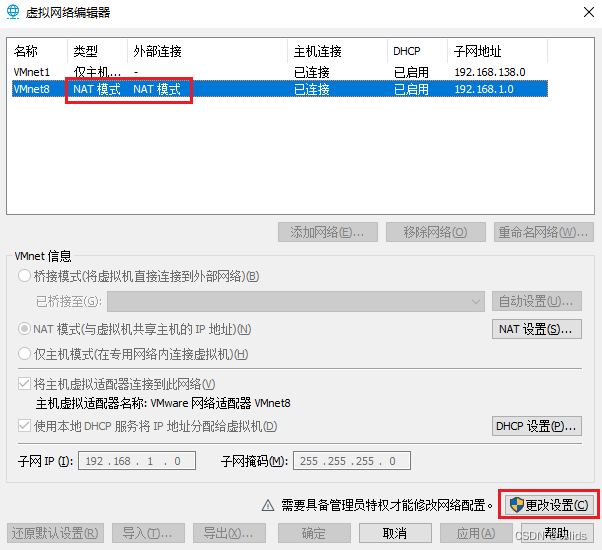602x550 pixels.
Task: Click the 取消 button
Action: pos(395,533)
